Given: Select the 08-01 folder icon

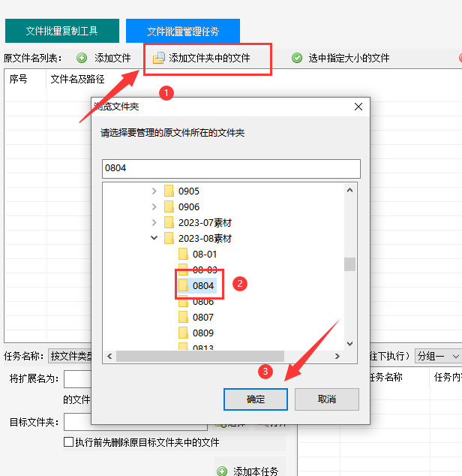Looking at the screenshot, I should point(183,254).
